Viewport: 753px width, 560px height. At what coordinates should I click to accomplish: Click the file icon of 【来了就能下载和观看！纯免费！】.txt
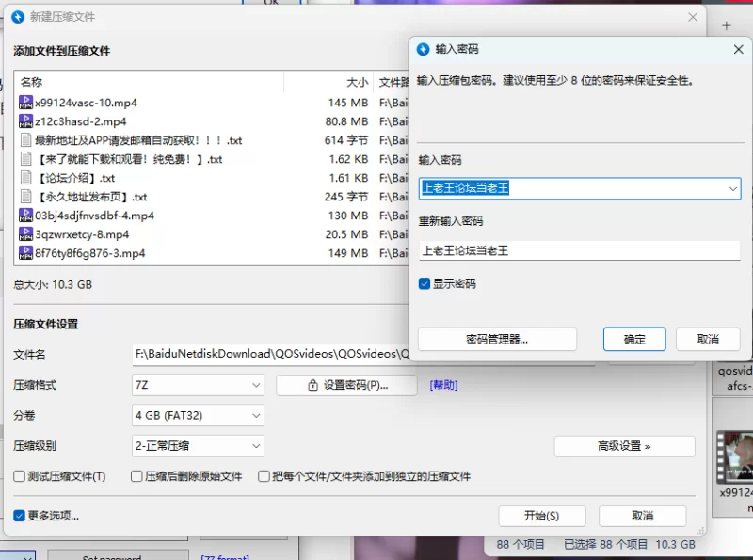[26, 159]
